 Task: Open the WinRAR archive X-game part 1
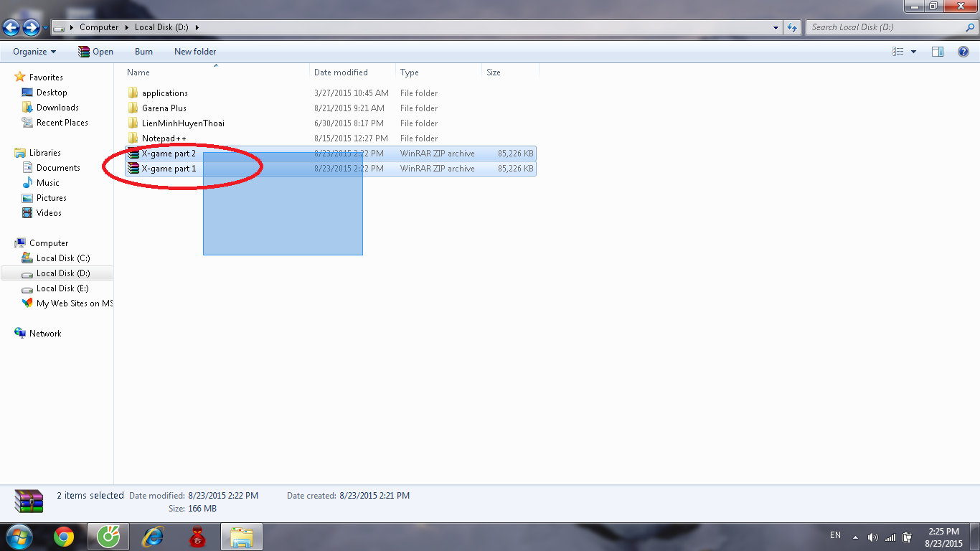pos(169,169)
